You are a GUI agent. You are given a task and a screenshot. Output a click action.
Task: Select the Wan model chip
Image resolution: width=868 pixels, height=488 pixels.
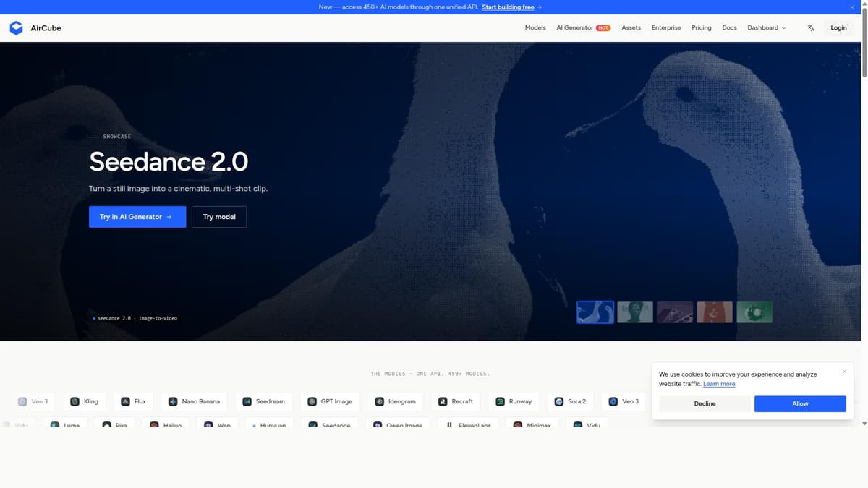218,424
